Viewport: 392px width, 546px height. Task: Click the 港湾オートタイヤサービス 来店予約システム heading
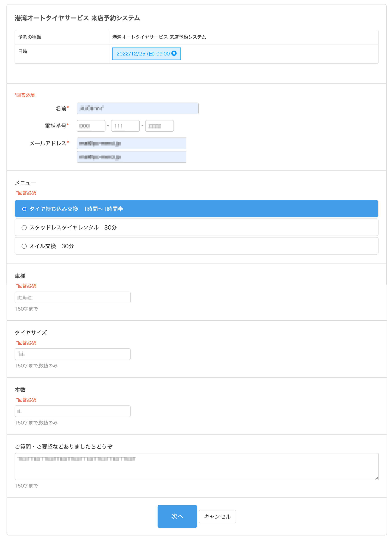[x=77, y=18]
